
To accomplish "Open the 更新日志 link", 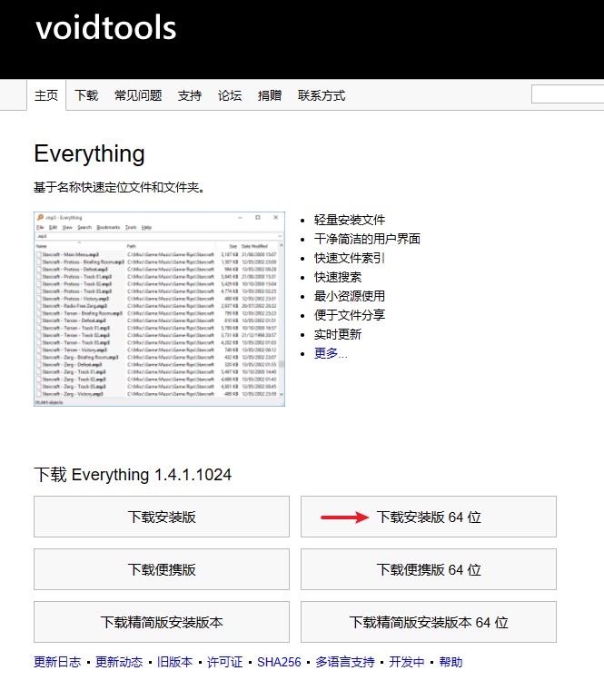I will (57, 662).
